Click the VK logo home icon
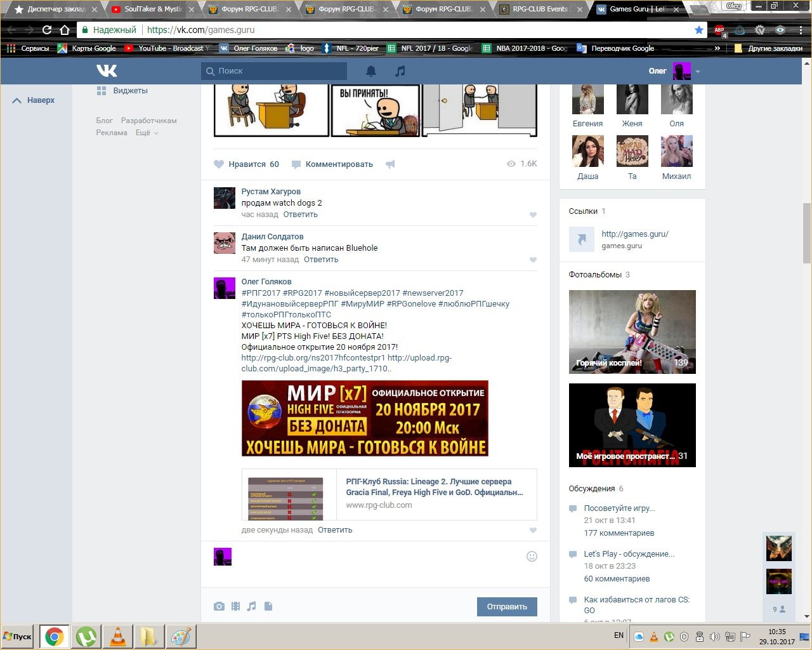Viewport: 812px width, 650px height. click(x=107, y=71)
